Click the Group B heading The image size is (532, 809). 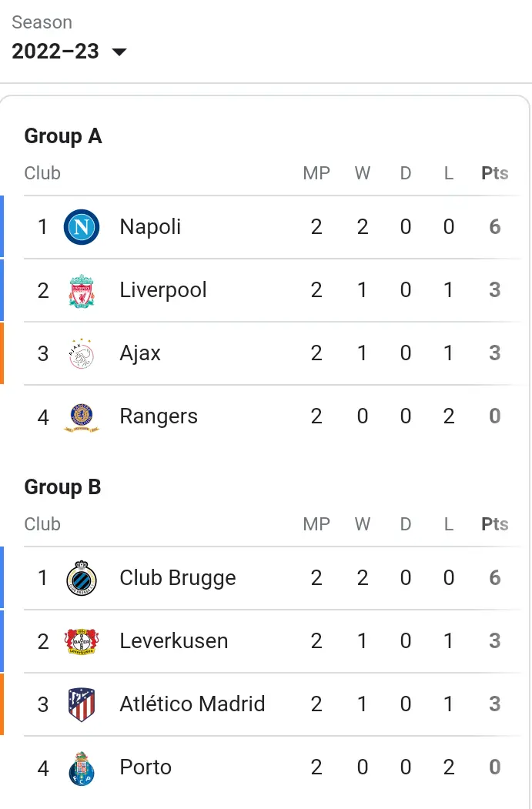[x=62, y=487]
